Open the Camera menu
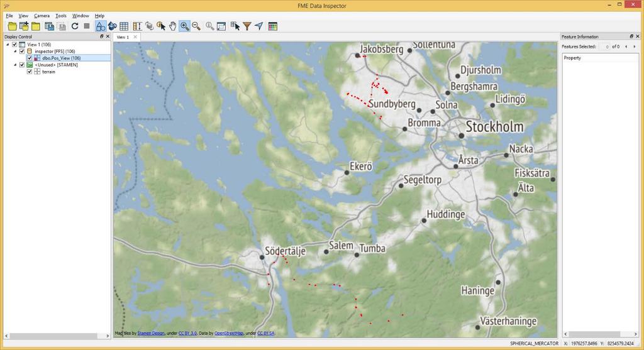The image size is (644, 350). point(42,16)
